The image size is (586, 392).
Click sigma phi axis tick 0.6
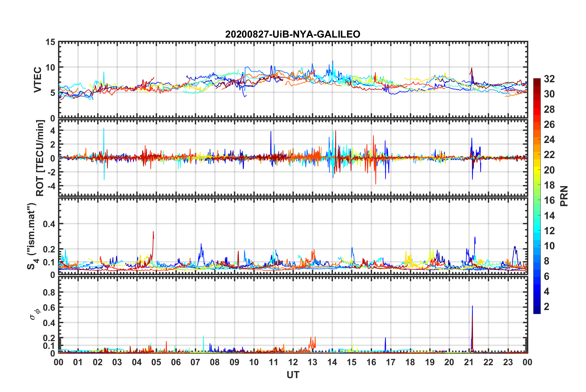(x=49, y=308)
